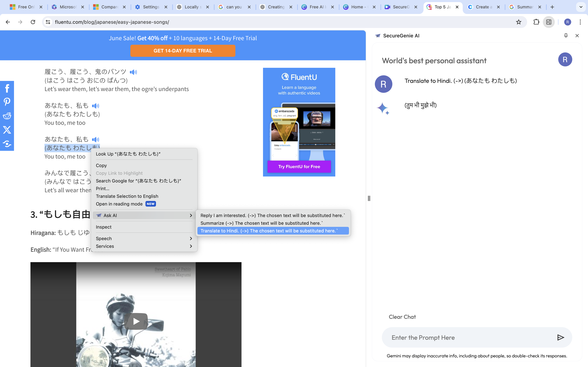This screenshot has width=588, height=367.
Task: Click the Reddit share icon
Action: (x=7, y=116)
